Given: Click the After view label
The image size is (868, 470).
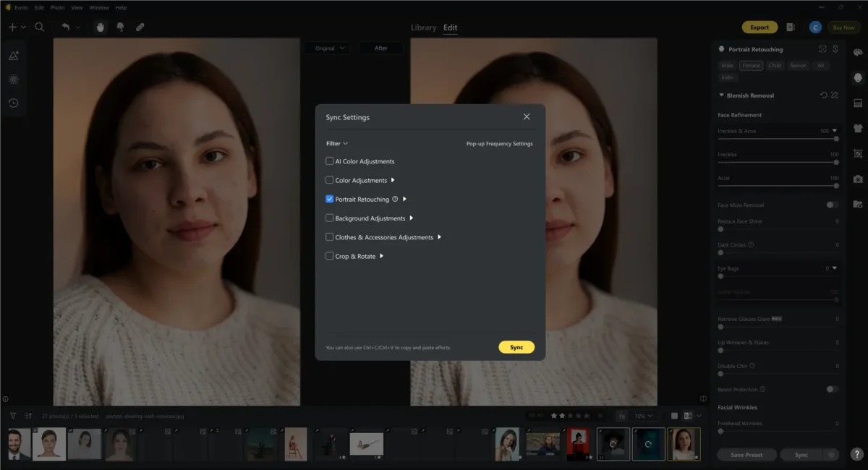Looking at the screenshot, I should (x=381, y=48).
